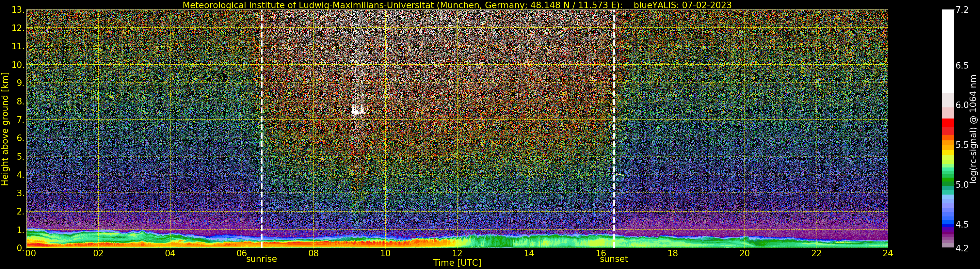Click the 'log(rc-signal) @ 1064 nm' colorbar label

973,129
